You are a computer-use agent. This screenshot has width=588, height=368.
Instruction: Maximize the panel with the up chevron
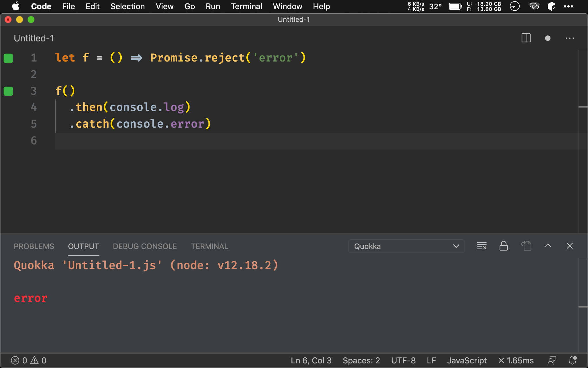548,246
